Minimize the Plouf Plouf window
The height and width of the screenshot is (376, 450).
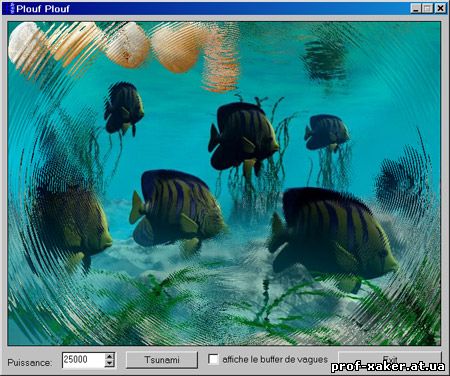[415, 8]
